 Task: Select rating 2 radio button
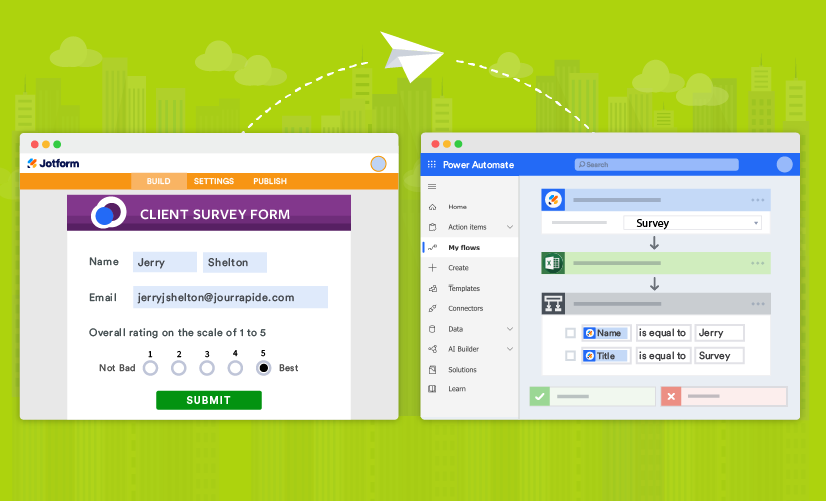[x=179, y=368]
